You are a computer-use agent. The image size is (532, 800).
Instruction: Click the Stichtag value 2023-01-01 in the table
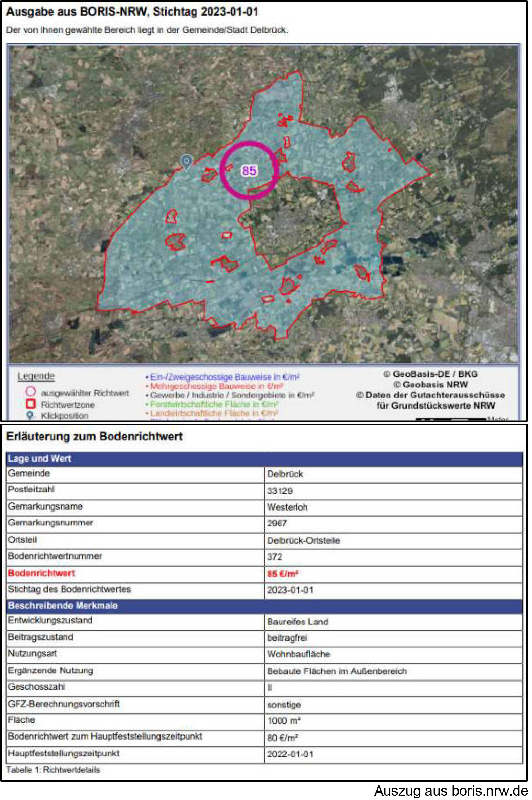pos(290,590)
